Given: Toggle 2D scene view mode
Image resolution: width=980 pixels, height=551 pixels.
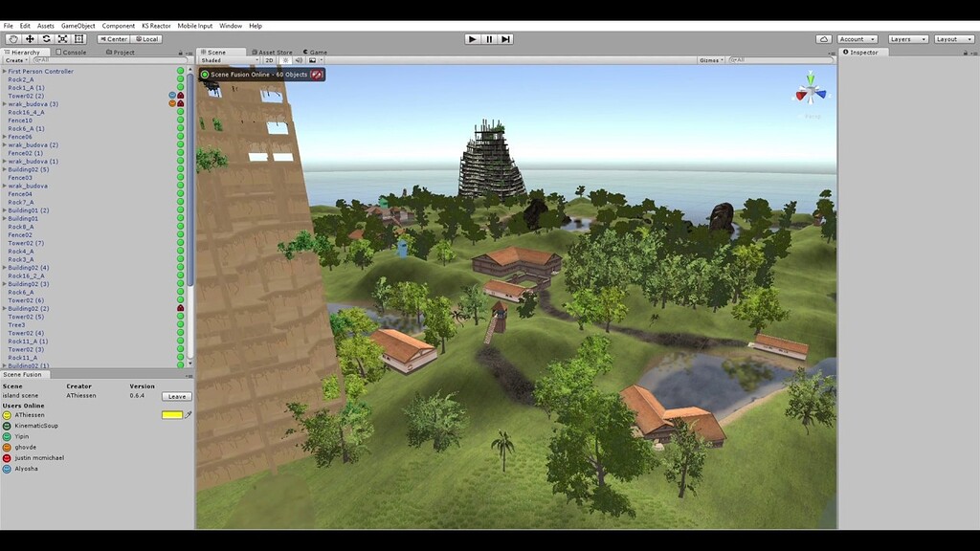Looking at the screenshot, I should (268, 59).
